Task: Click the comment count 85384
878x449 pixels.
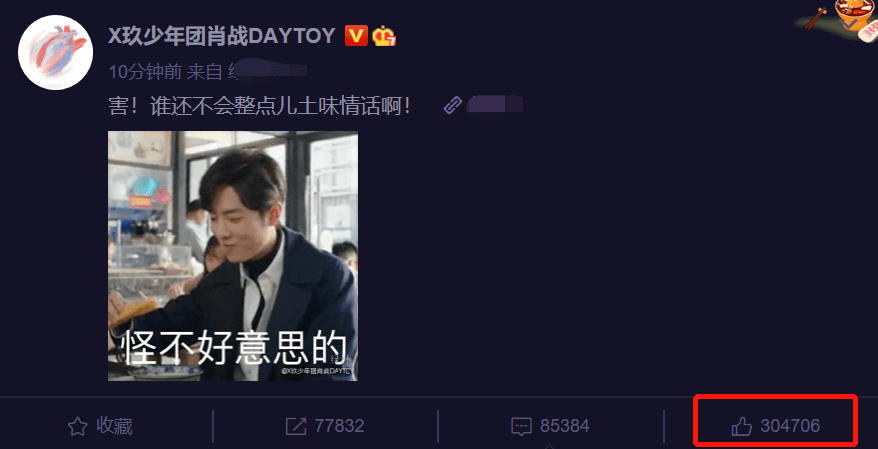Action: pos(564,427)
